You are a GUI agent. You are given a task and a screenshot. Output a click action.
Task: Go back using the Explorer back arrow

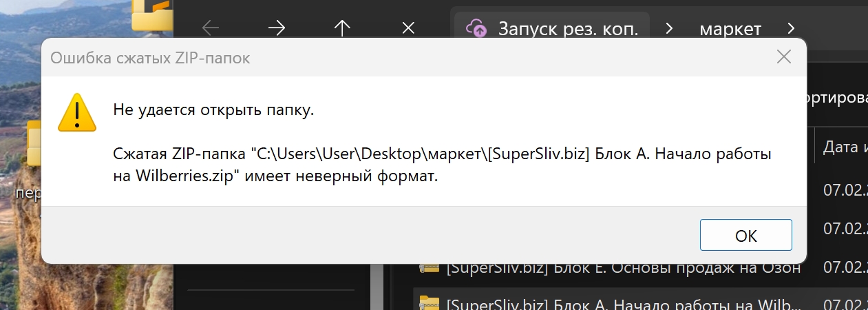click(x=211, y=28)
